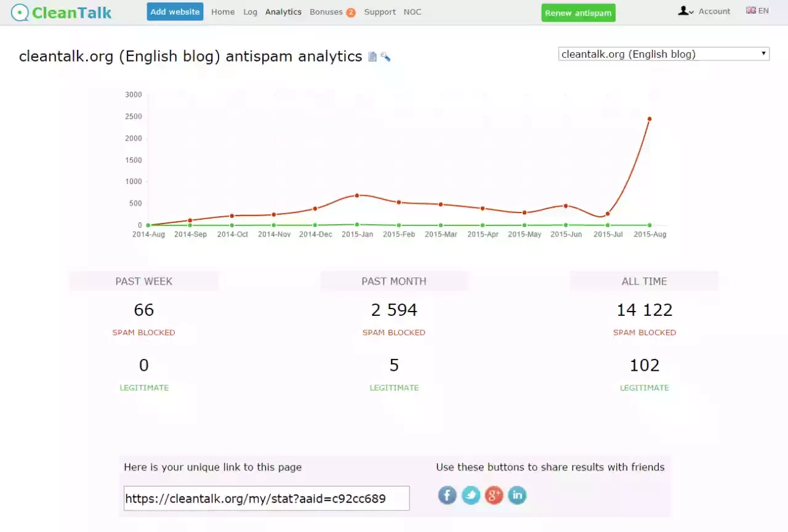This screenshot has height=532, width=788.
Task: Click the 3000 y-axis label
Action: (133, 95)
